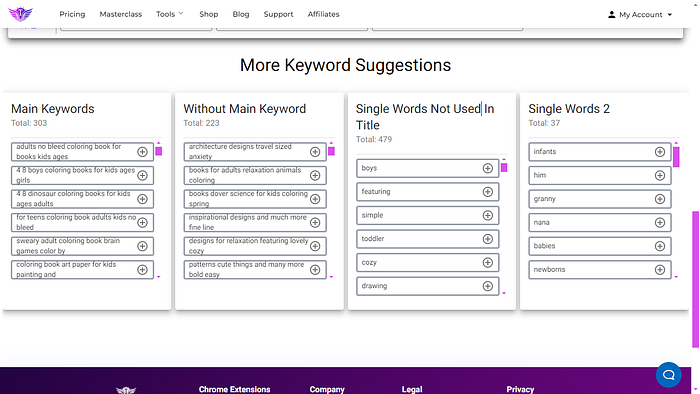The width and height of the screenshot is (700, 394).
Task: Add the single word 'cozy'
Action: [488, 263]
